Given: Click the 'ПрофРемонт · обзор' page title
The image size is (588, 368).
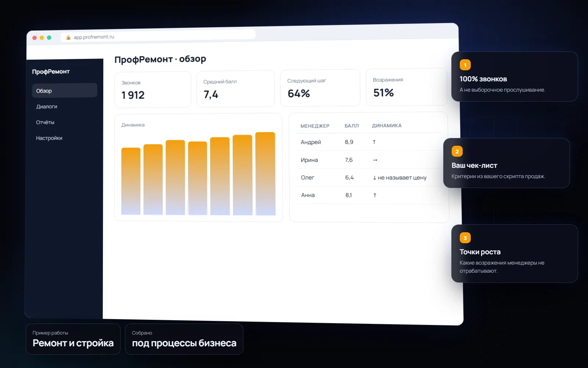Looking at the screenshot, I should click(x=160, y=59).
